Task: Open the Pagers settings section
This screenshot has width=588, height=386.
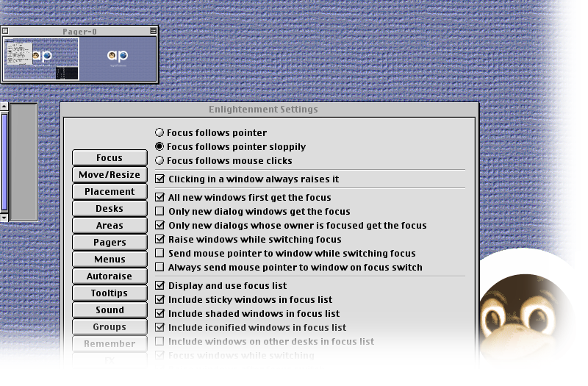Action: coord(110,242)
